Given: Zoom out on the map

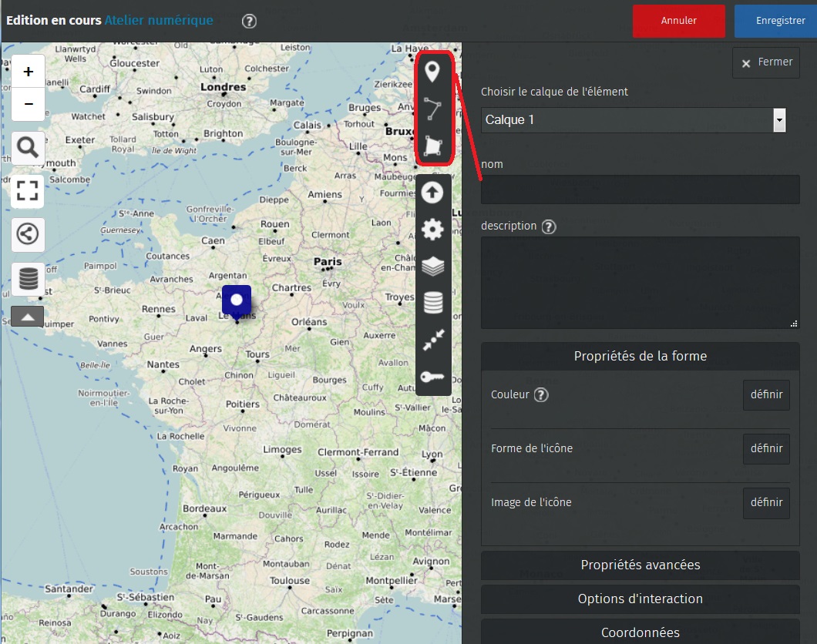Looking at the screenshot, I should 29,104.
